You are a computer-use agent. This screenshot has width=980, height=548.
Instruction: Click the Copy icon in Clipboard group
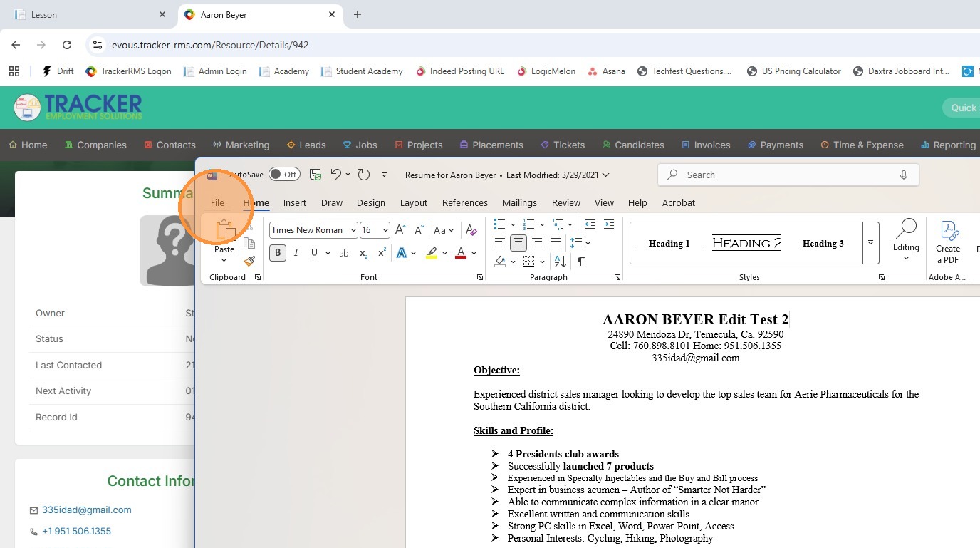(x=249, y=243)
